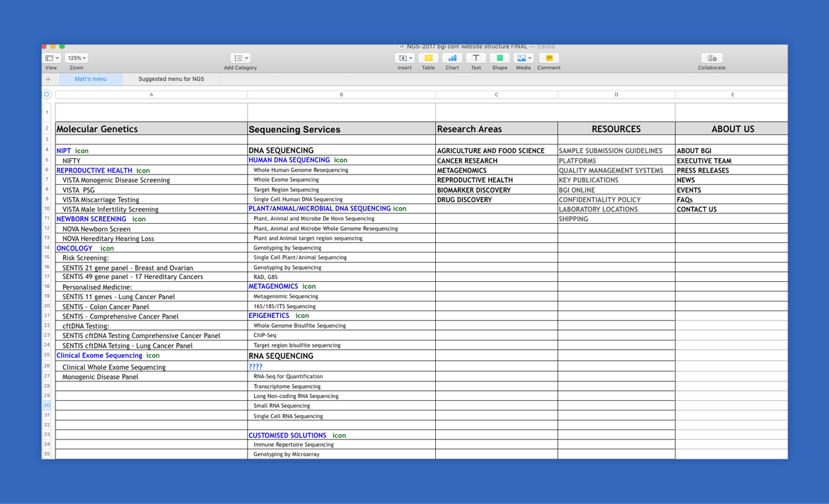Select the Monogenic Disease Panel cell
This screenshot has width=829, height=504.
pos(152,377)
